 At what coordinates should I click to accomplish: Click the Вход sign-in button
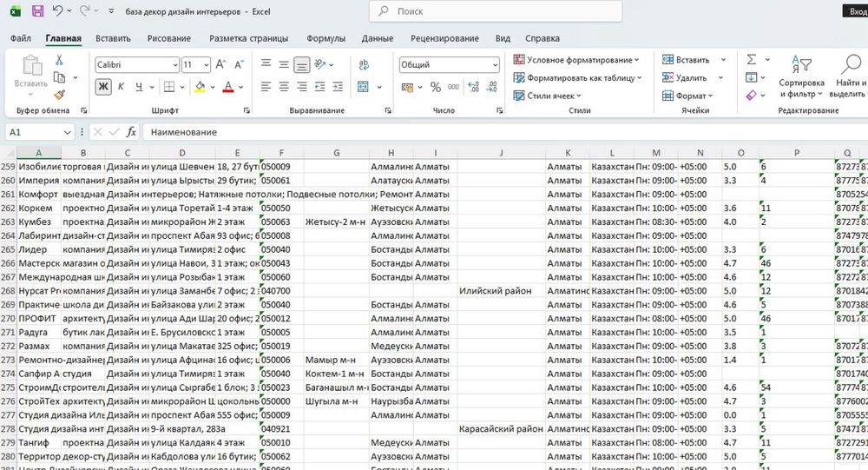tap(855, 11)
